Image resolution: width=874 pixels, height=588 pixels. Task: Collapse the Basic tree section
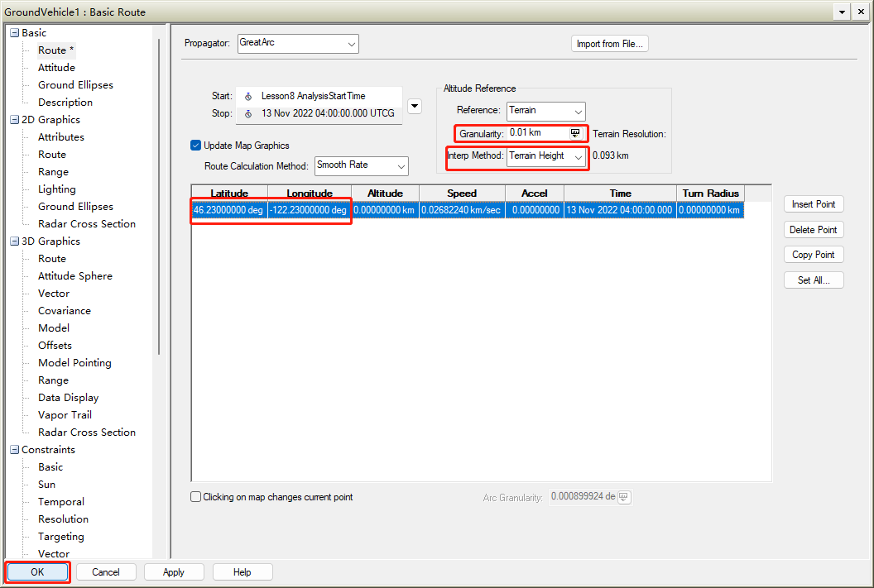14,33
